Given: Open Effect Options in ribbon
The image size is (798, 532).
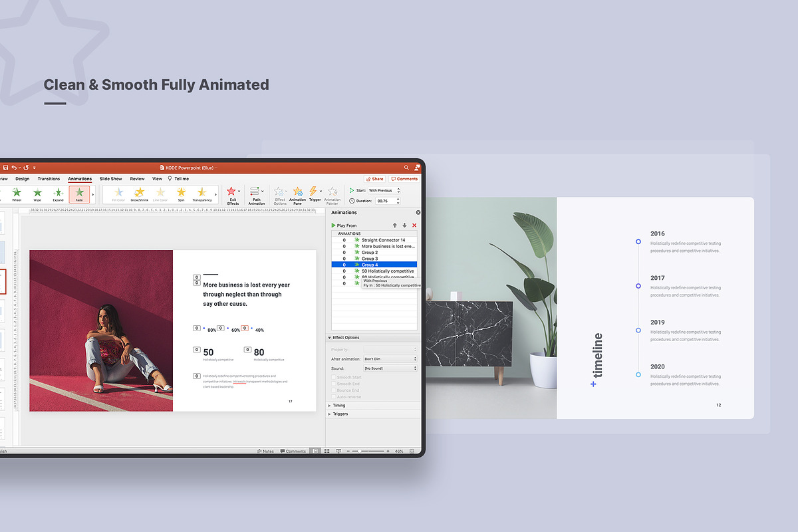Looking at the screenshot, I should tap(280, 196).
